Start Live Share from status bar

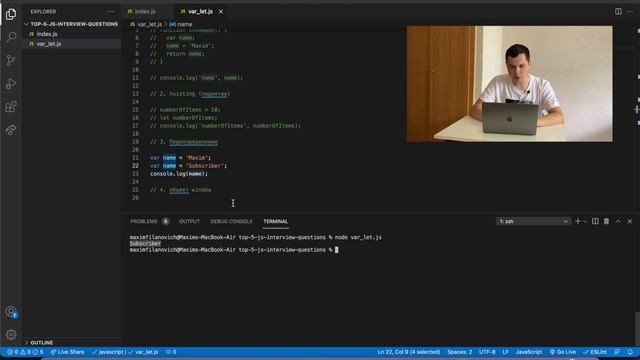[67, 352]
